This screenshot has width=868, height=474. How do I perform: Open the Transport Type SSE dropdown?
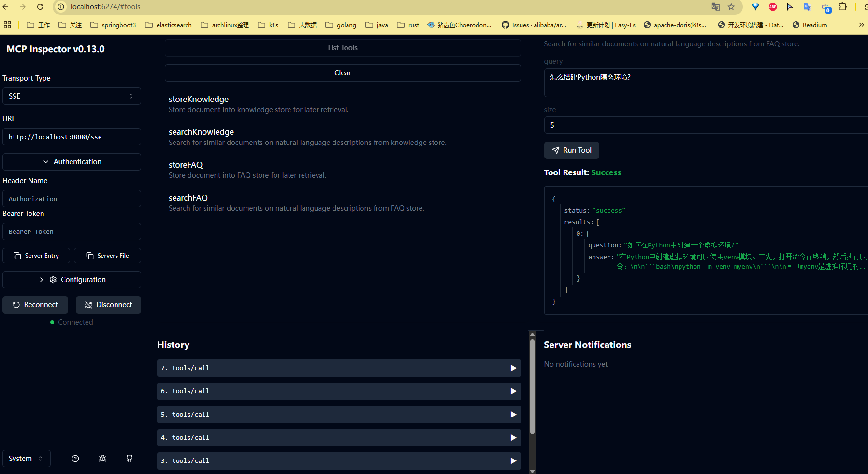(x=72, y=96)
